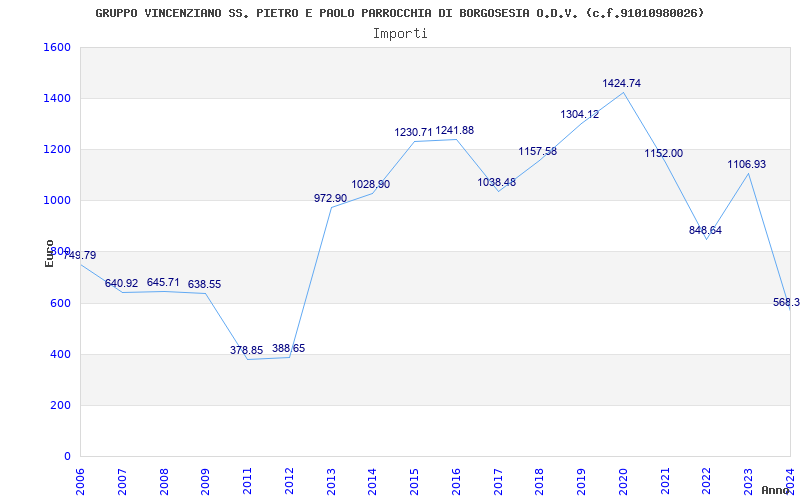Click the x-axis year 2019

[x=581, y=481]
